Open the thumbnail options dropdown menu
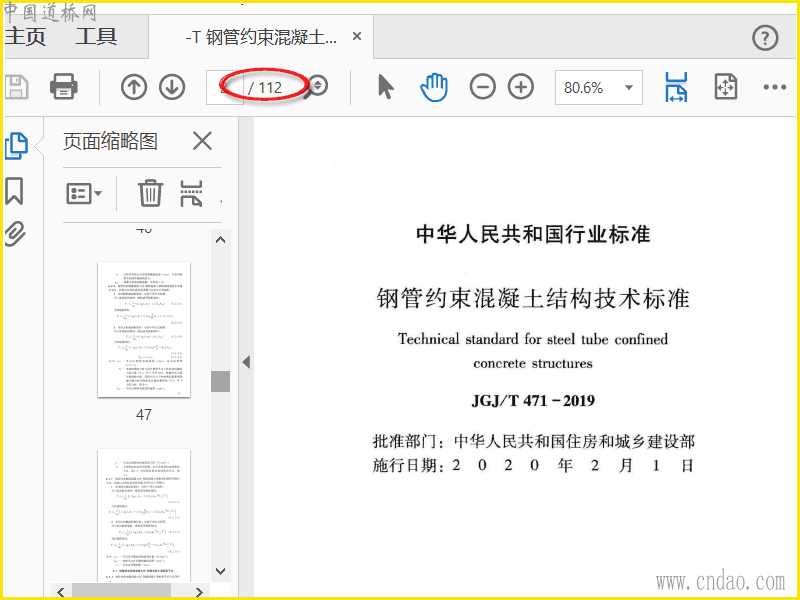800x600 pixels. coord(84,194)
